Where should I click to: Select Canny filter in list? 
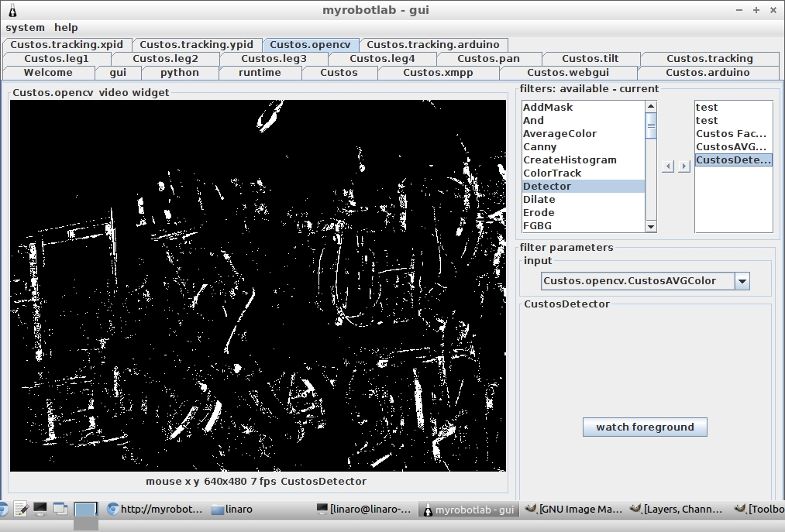click(x=584, y=146)
